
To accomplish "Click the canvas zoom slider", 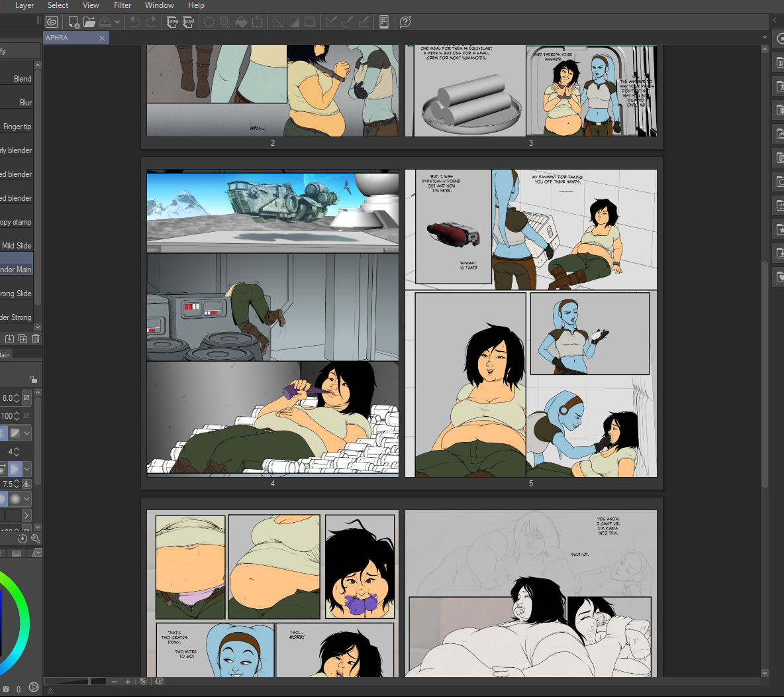I will [75, 682].
